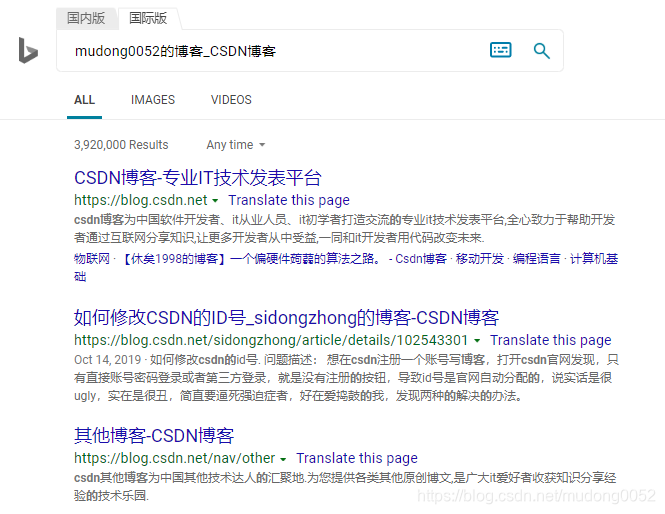The height and width of the screenshot is (514, 665).
Task: Click the Bing logo
Action: tap(28, 50)
